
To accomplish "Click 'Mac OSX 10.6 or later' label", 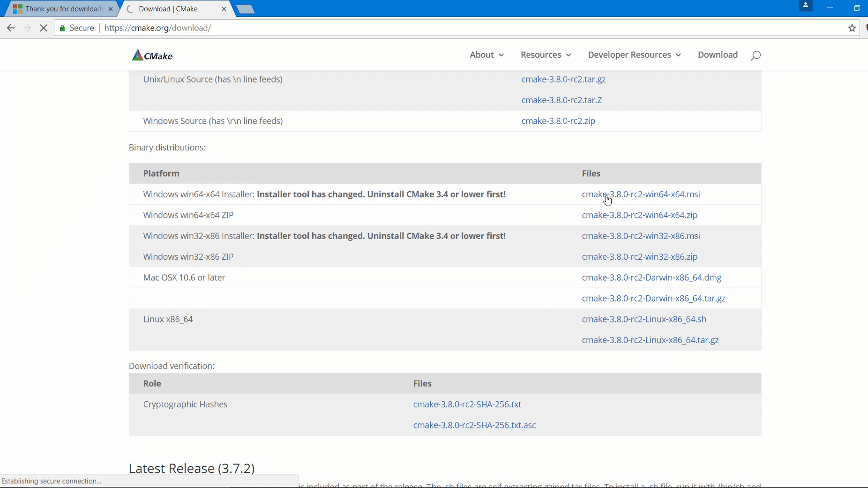I will click(184, 278).
